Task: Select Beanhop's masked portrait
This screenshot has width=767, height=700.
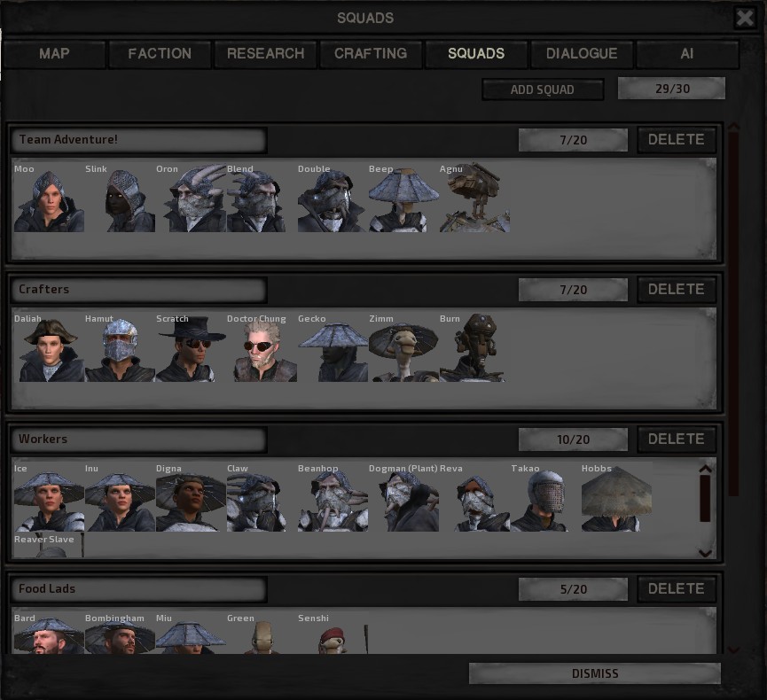Action: pos(333,497)
